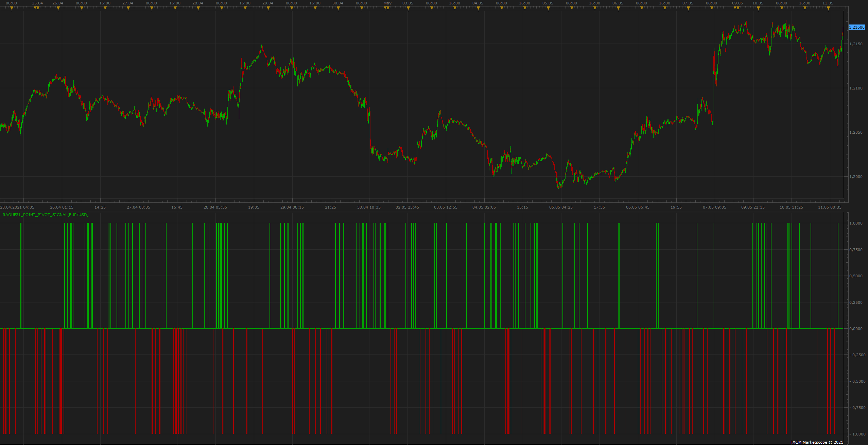The width and height of the screenshot is (868, 445).
Task: Click the 1,2150 price axis label
Action: [x=856, y=44]
